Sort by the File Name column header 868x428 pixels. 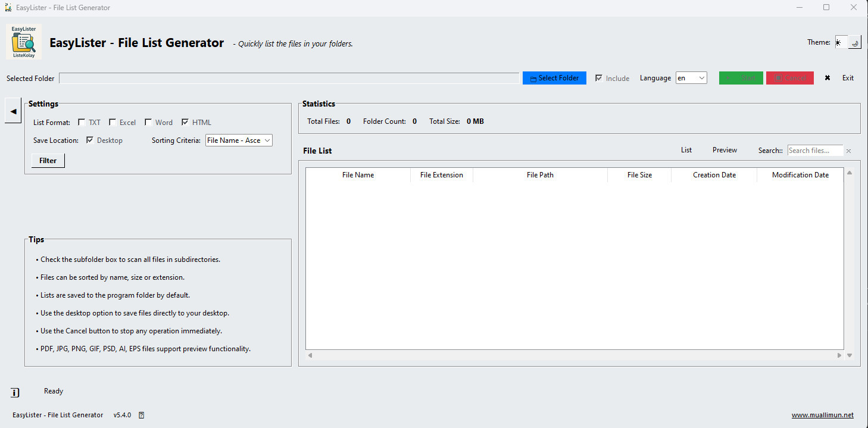pos(358,175)
